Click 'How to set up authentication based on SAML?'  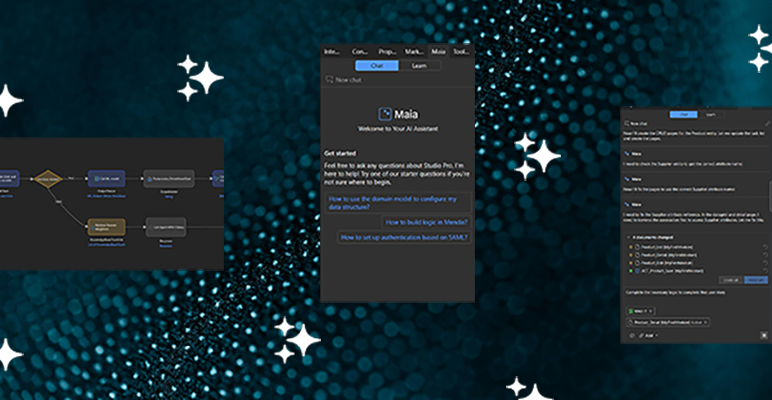click(404, 238)
